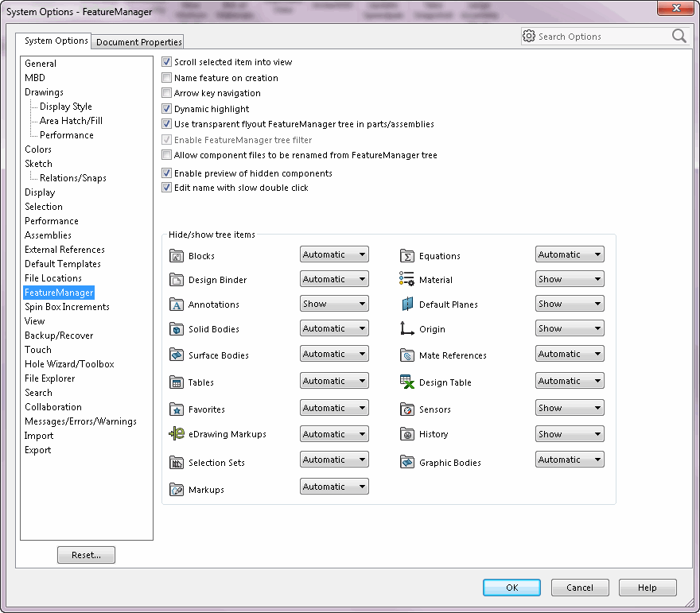Click the Favorites star folder icon
This screenshot has width=700, height=613.
pos(177,409)
